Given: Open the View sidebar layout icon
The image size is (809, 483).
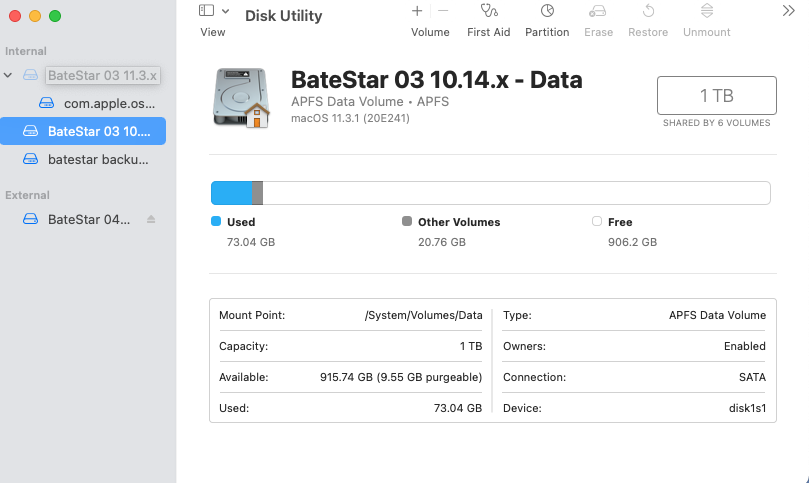Looking at the screenshot, I should (x=206, y=10).
